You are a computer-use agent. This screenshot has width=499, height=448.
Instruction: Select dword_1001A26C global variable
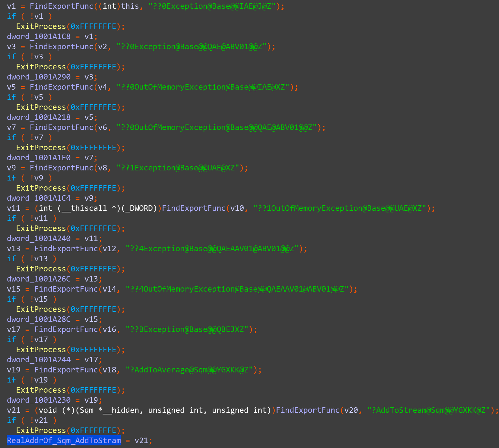pyautogui.click(x=38, y=279)
